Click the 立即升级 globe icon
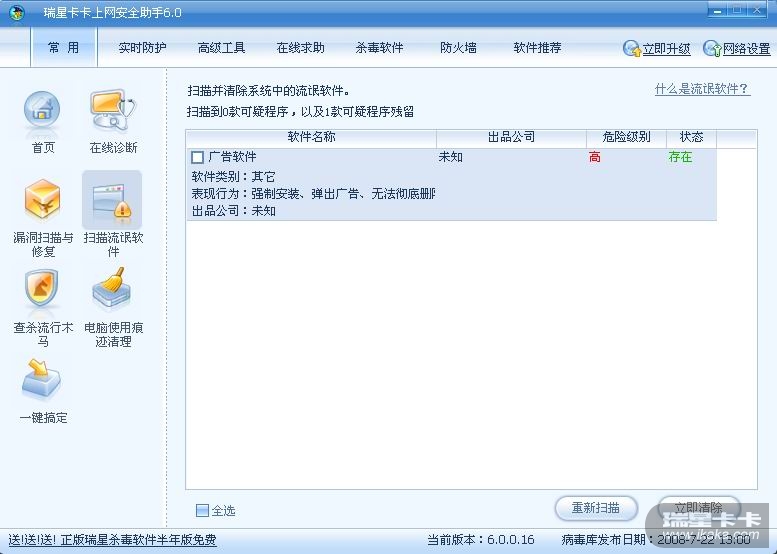 632,48
